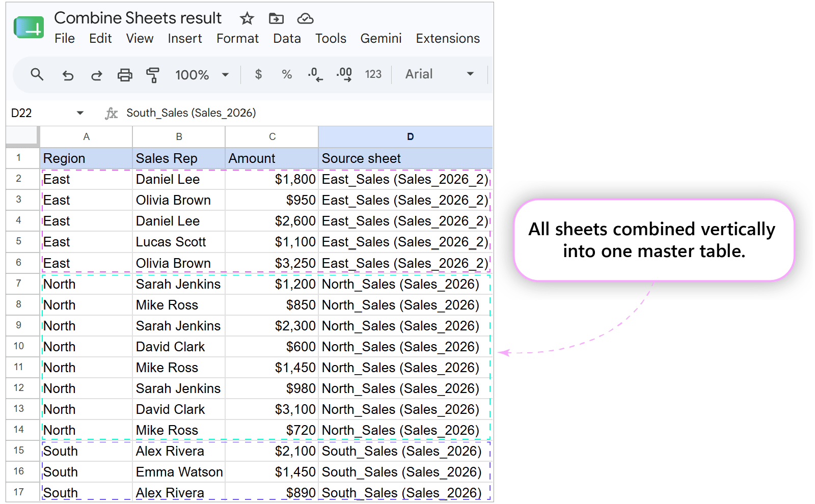Select Lucas Scott cell
The width and height of the screenshot is (815, 504).
coord(179,242)
